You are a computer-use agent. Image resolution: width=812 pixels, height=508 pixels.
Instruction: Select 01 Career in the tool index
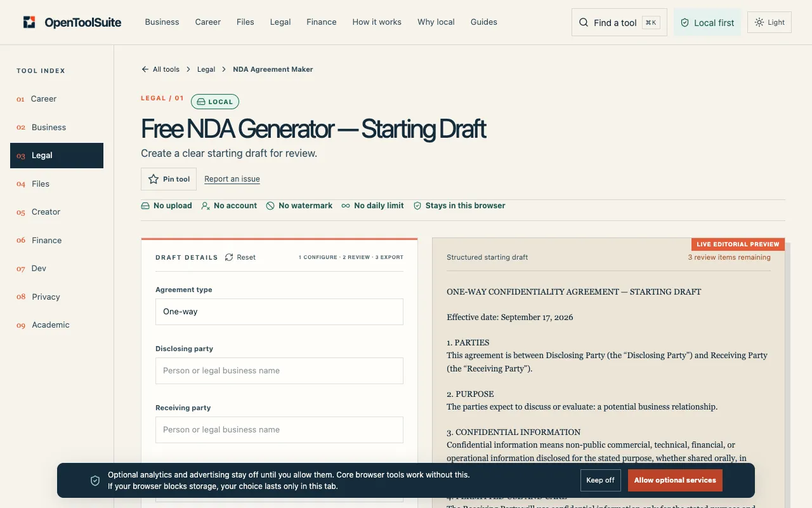coord(56,99)
